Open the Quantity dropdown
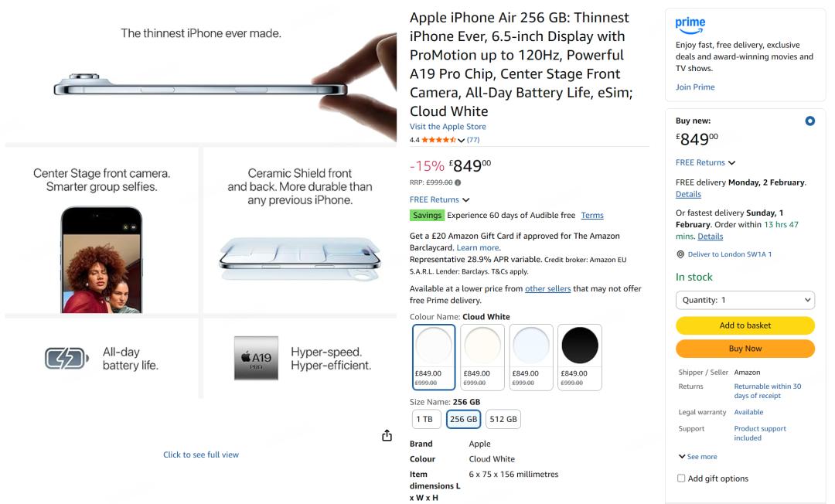The image size is (835, 504). [x=745, y=300]
